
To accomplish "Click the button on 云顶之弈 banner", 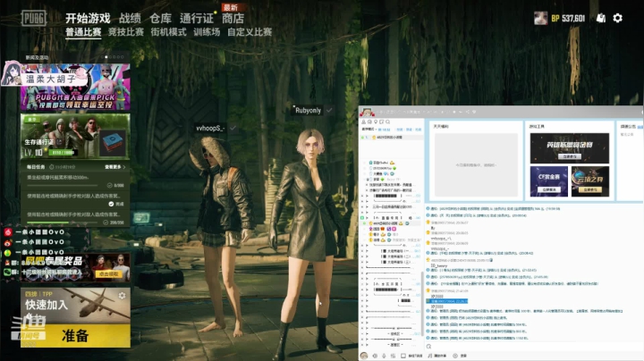I will [590, 189].
